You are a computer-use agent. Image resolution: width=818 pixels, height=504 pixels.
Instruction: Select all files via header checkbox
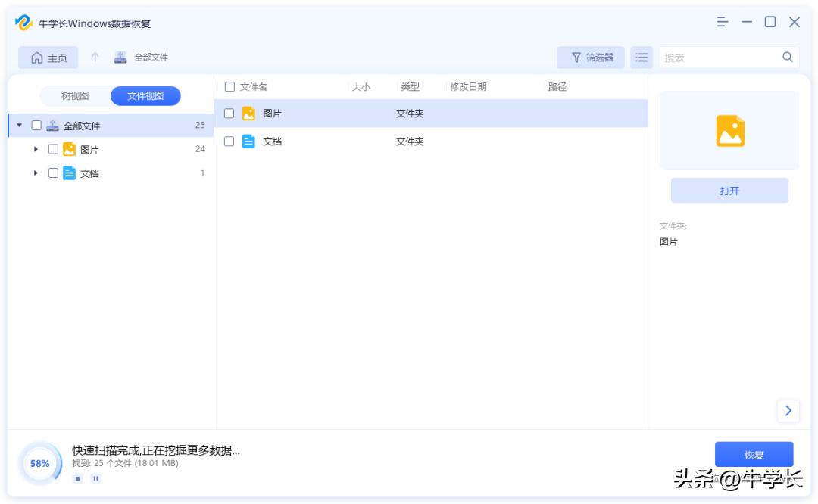coord(229,86)
